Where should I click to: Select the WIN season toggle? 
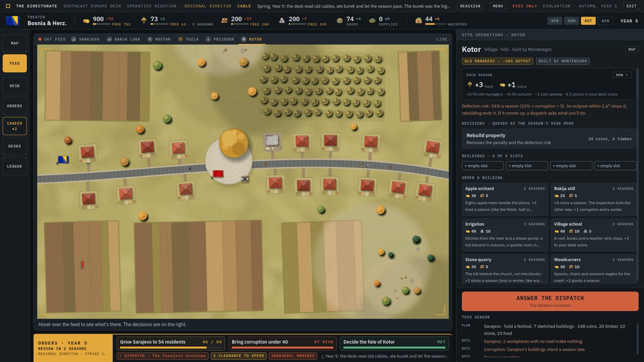tap(605, 21)
